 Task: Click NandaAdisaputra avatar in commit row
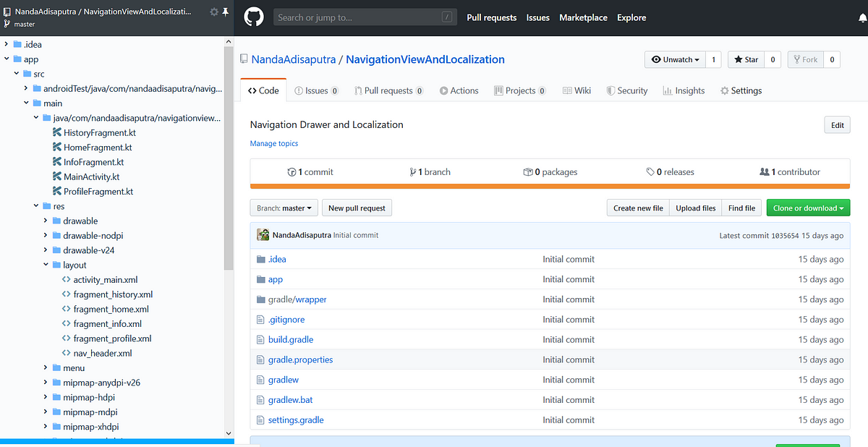(263, 234)
